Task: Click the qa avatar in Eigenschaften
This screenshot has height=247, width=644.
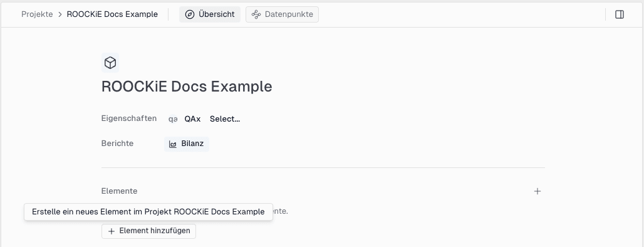Action: (x=173, y=119)
